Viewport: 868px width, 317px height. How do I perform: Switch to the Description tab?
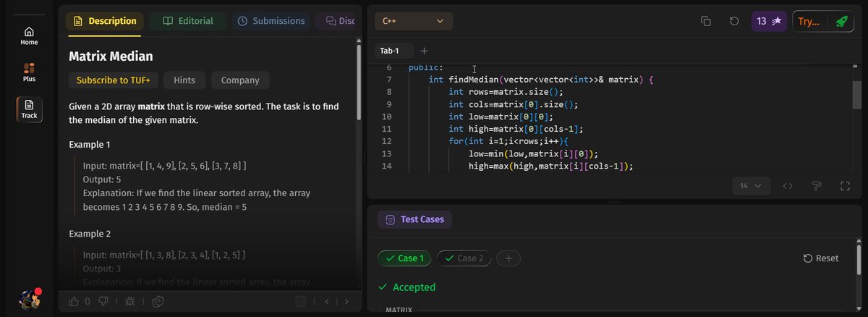[x=105, y=21]
